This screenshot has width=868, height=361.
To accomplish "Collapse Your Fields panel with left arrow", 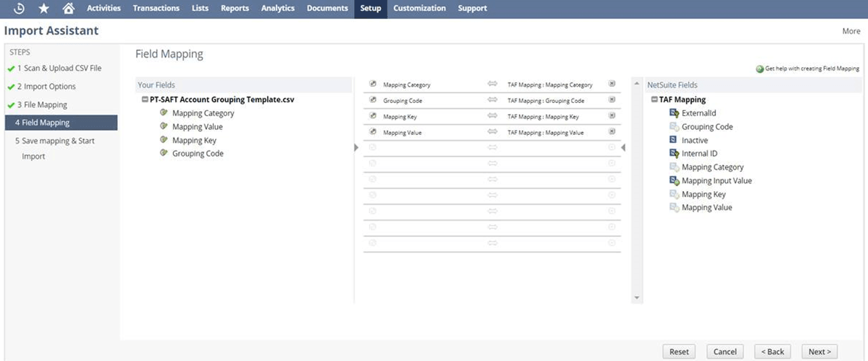I will pyautogui.click(x=357, y=147).
